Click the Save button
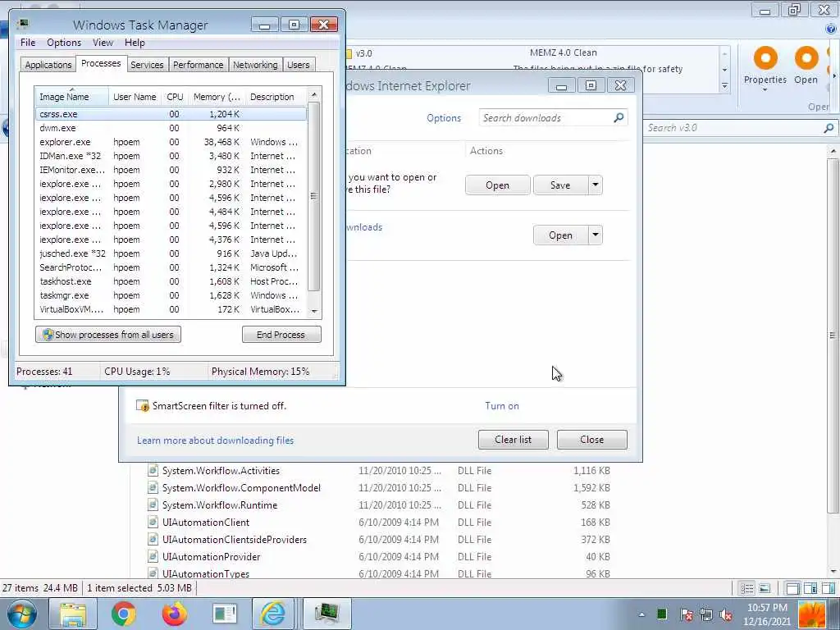The height and width of the screenshot is (630, 840). [560, 185]
